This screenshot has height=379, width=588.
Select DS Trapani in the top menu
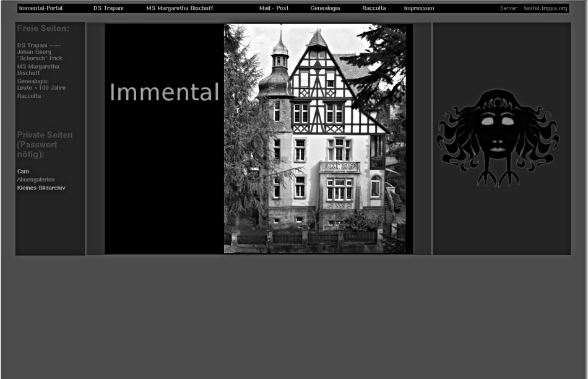pyautogui.click(x=108, y=9)
